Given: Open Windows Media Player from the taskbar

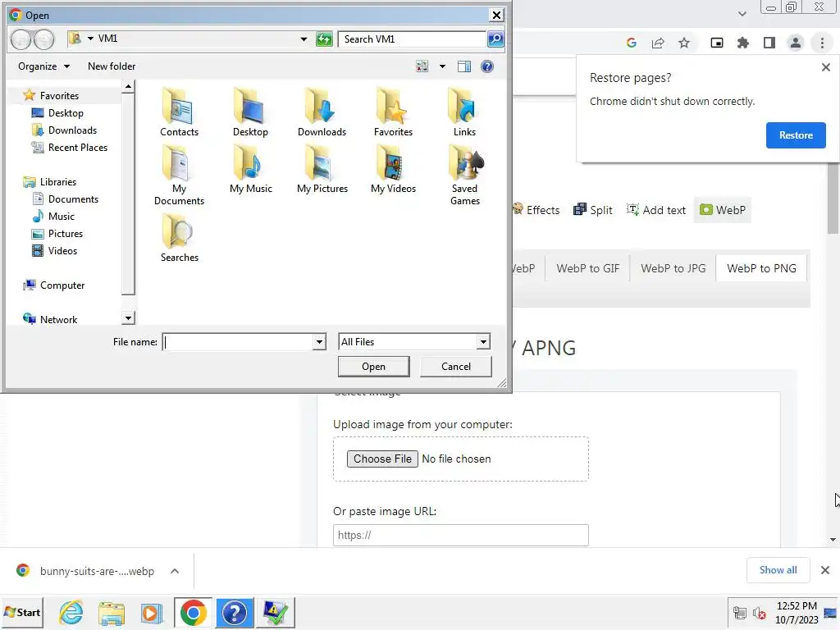Looking at the screenshot, I should [152, 612].
